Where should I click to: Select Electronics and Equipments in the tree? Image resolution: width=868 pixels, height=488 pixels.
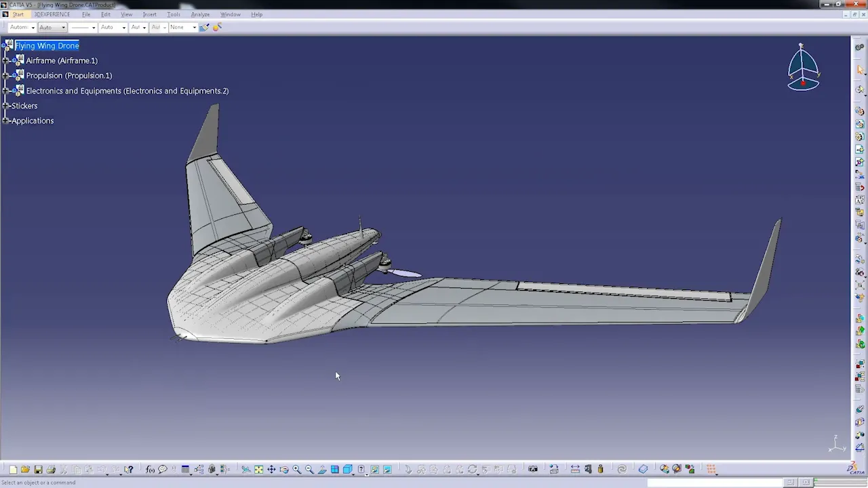point(127,90)
